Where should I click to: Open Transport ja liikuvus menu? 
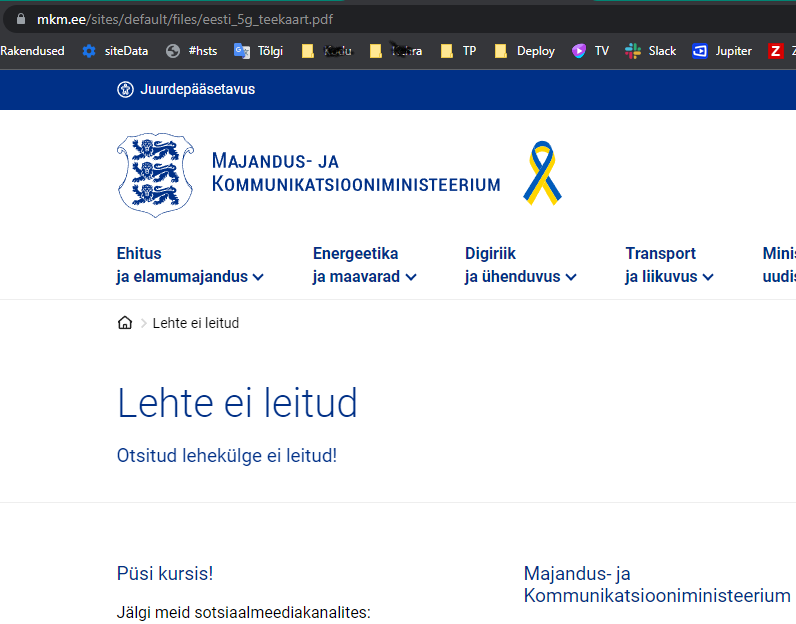pos(669,265)
